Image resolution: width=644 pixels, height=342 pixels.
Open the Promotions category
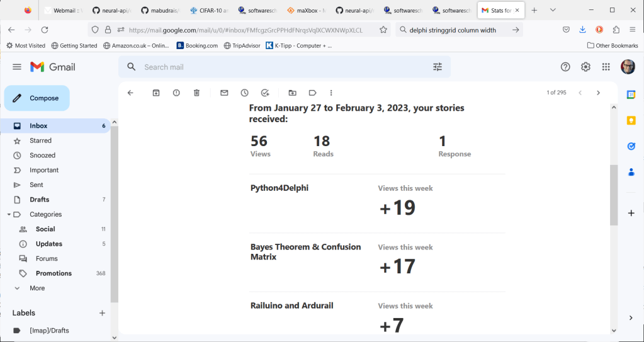tap(54, 273)
